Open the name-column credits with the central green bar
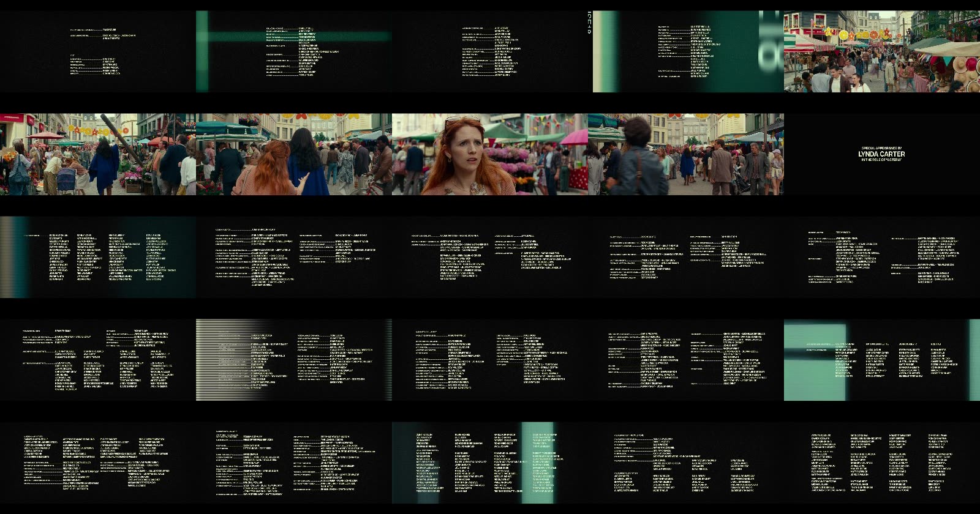This screenshot has width=980, height=514. pos(490,463)
